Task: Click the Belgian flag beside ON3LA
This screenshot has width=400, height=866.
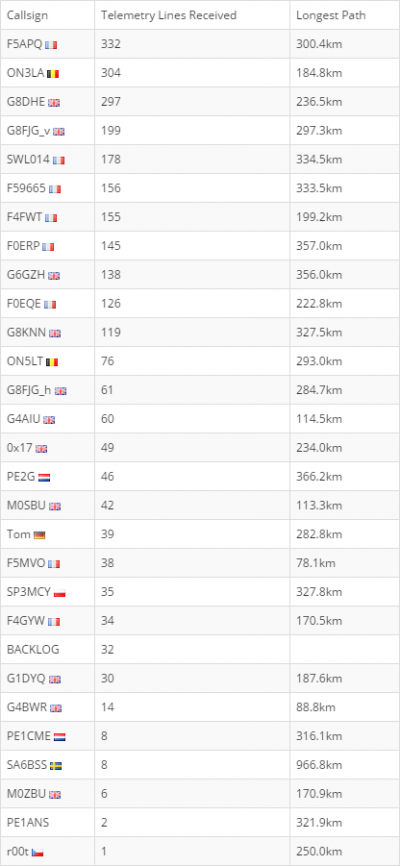Action: (x=53, y=73)
